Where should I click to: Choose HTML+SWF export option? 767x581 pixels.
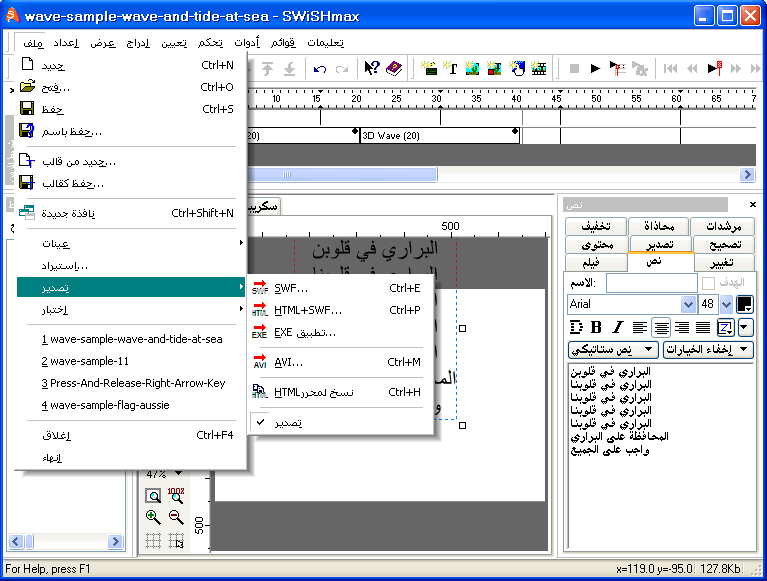pyautogui.click(x=341, y=310)
